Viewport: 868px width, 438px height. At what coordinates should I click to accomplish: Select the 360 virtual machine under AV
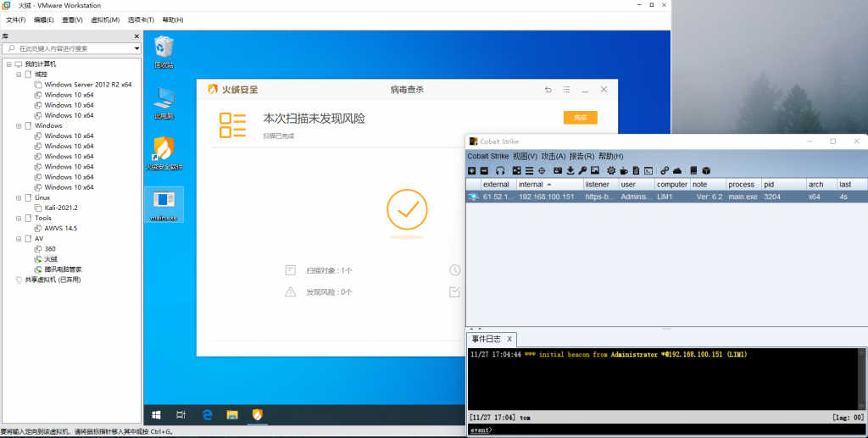50,249
